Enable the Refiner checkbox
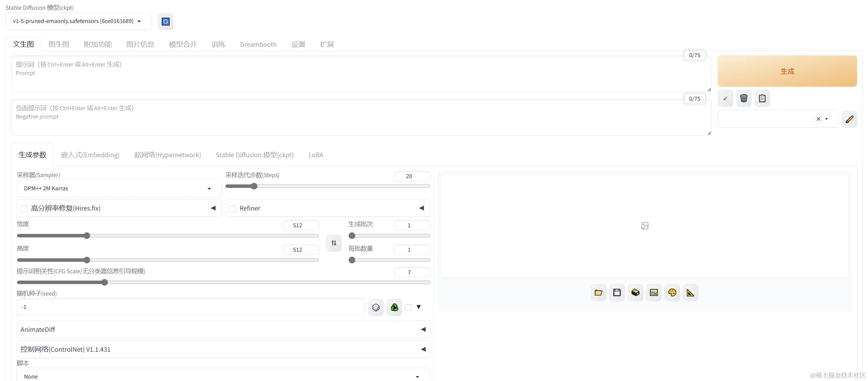868x381 pixels. (x=232, y=209)
